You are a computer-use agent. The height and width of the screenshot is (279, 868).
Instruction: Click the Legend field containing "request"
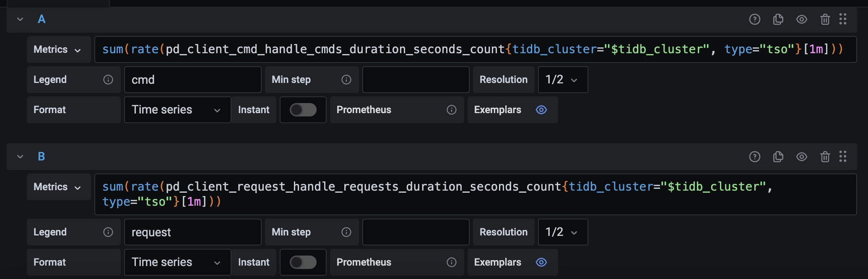tap(192, 232)
